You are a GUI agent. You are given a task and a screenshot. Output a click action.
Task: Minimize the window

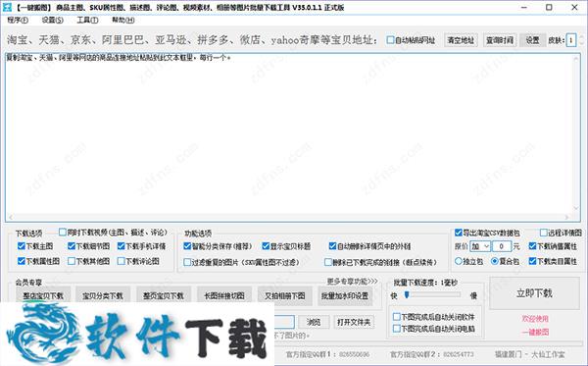point(524,7)
